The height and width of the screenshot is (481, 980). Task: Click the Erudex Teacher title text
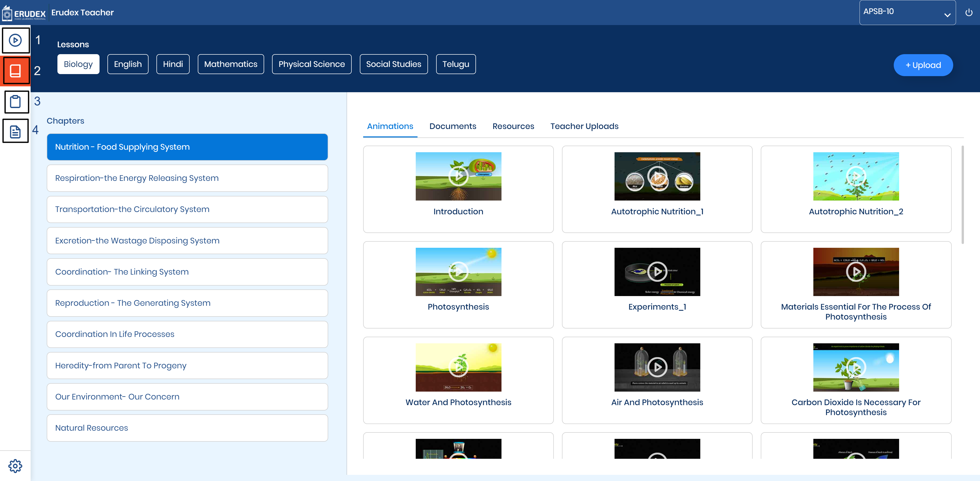pos(82,13)
